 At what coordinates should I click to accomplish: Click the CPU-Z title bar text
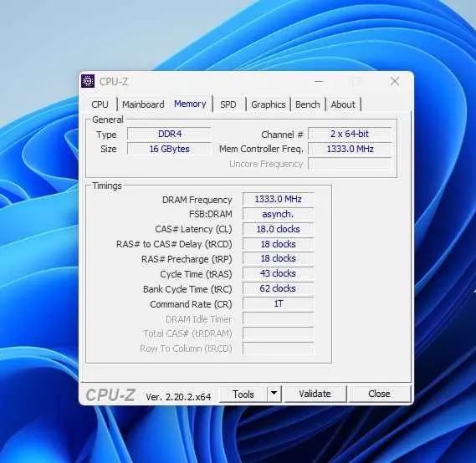point(114,82)
